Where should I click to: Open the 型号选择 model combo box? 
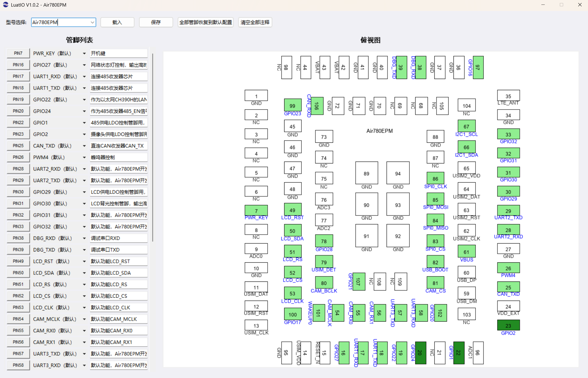pos(63,22)
